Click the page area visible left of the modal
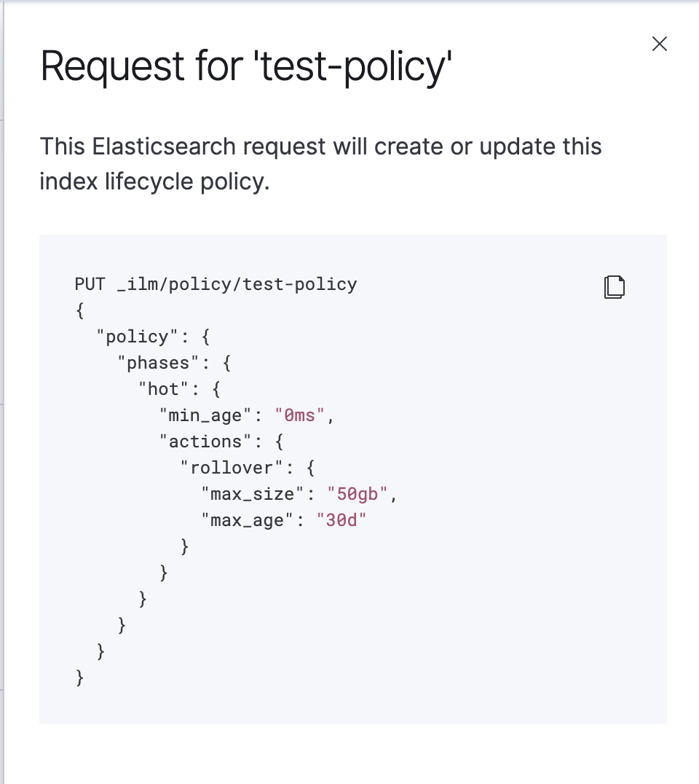The width and height of the screenshot is (699, 784). 2,364
